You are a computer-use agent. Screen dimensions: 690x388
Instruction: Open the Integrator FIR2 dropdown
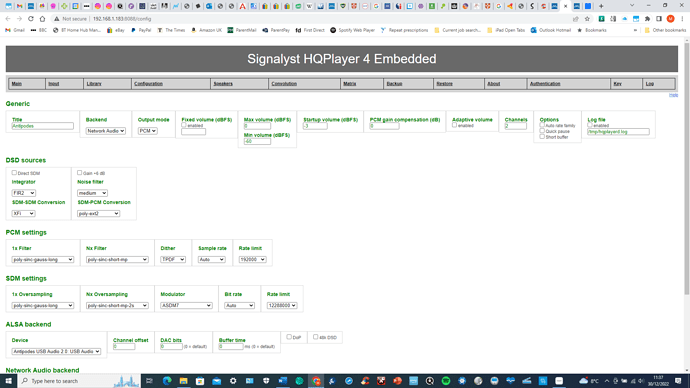click(x=24, y=193)
